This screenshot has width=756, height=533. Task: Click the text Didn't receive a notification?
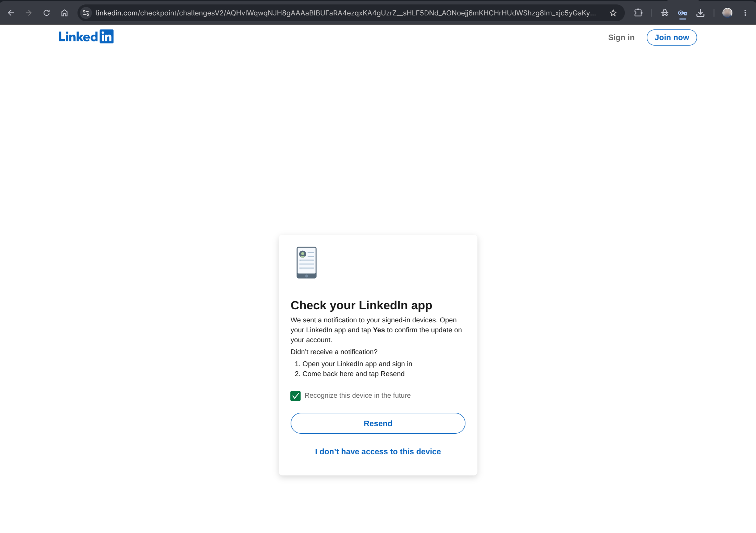(334, 352)
